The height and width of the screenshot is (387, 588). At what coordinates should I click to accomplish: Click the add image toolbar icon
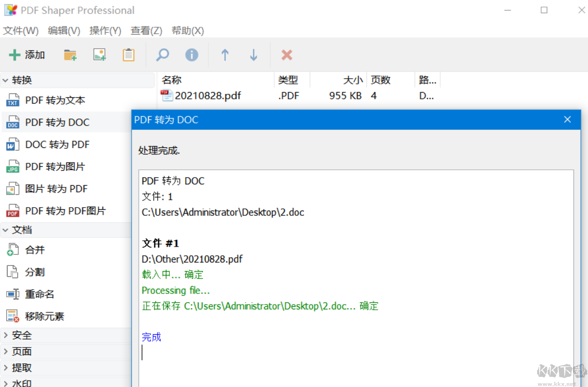point(100,55)
